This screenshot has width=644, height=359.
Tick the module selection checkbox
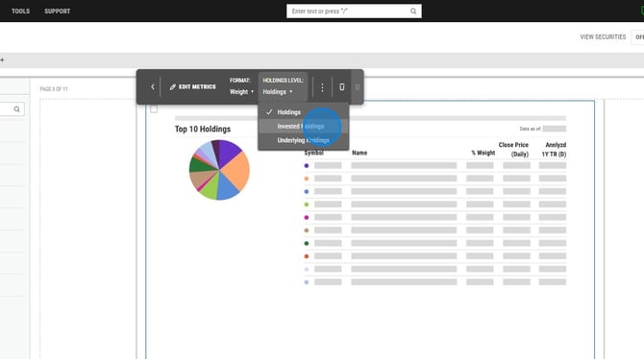(x=154, y=109)
